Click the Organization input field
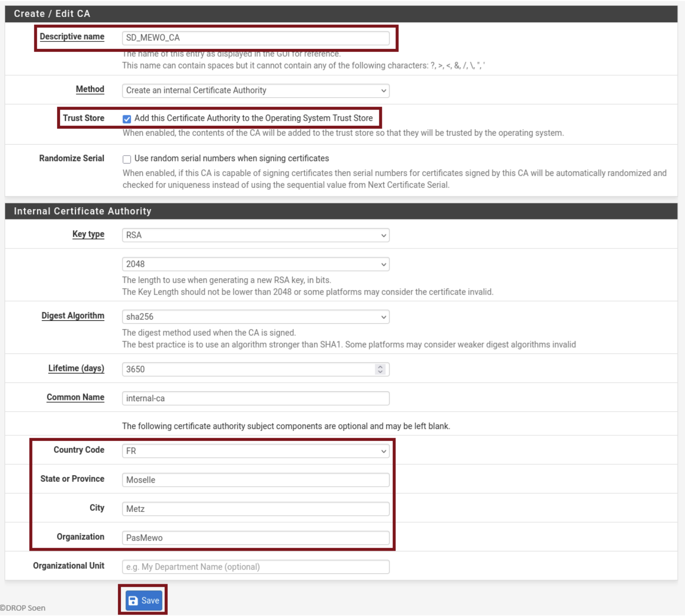 [255, 538]
